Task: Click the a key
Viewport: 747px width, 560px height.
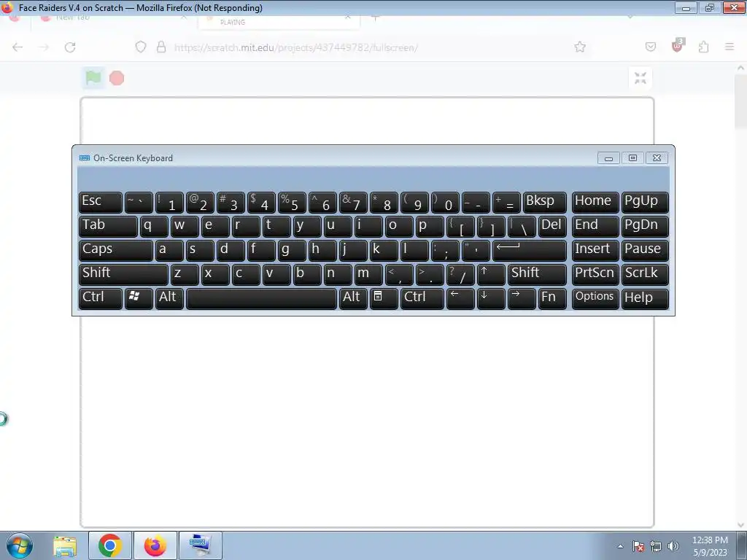Action: tap(169, 251)
